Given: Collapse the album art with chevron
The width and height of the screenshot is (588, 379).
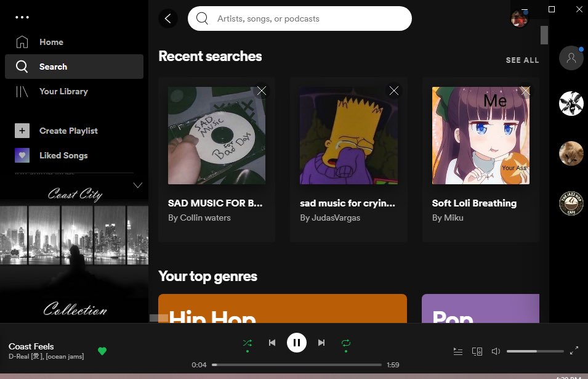Looking at the screenshot, I should 138,185.
